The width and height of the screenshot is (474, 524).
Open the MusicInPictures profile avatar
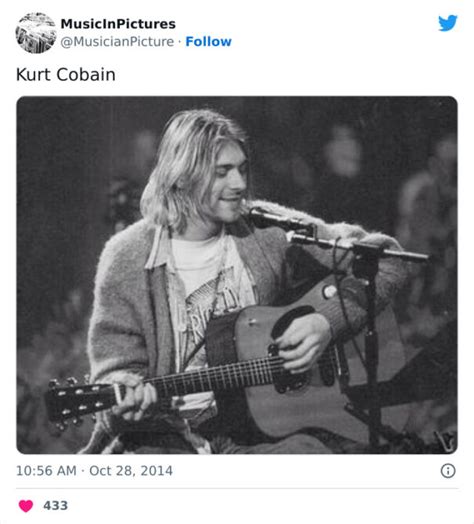coord(36,33)
